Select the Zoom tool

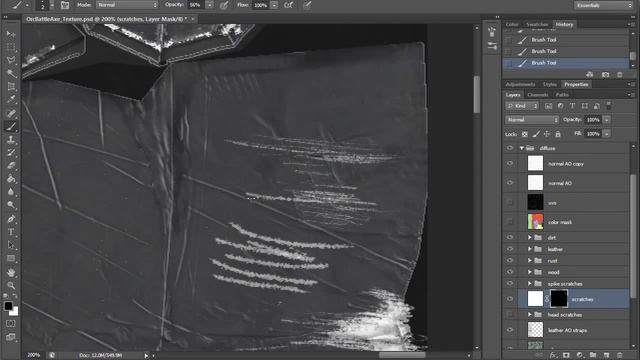pos(11,285)
